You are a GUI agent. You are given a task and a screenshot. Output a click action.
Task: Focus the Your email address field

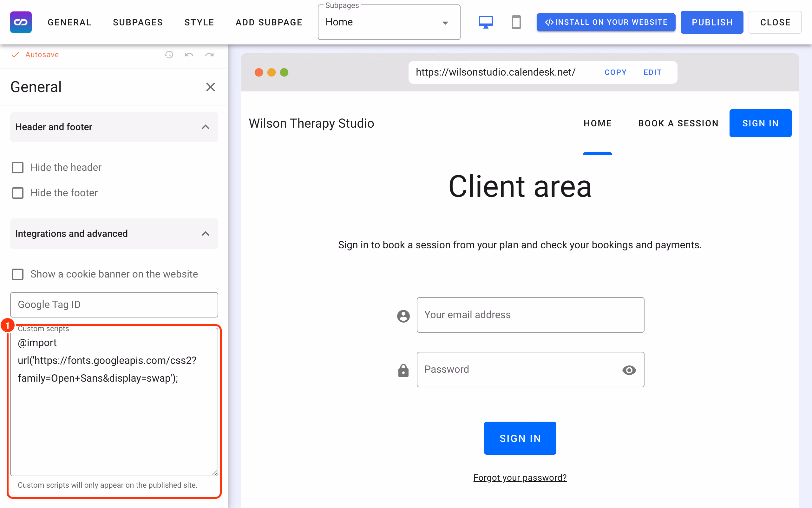click(530, 315)
